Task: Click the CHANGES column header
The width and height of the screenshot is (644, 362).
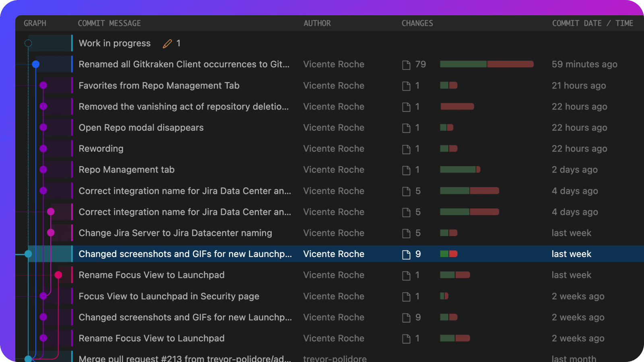Action: point(417,23)
